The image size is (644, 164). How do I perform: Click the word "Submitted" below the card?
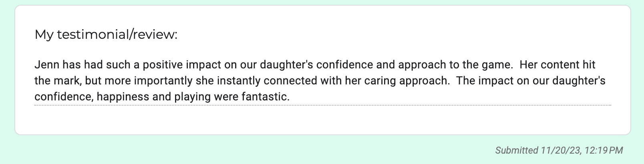517,150
